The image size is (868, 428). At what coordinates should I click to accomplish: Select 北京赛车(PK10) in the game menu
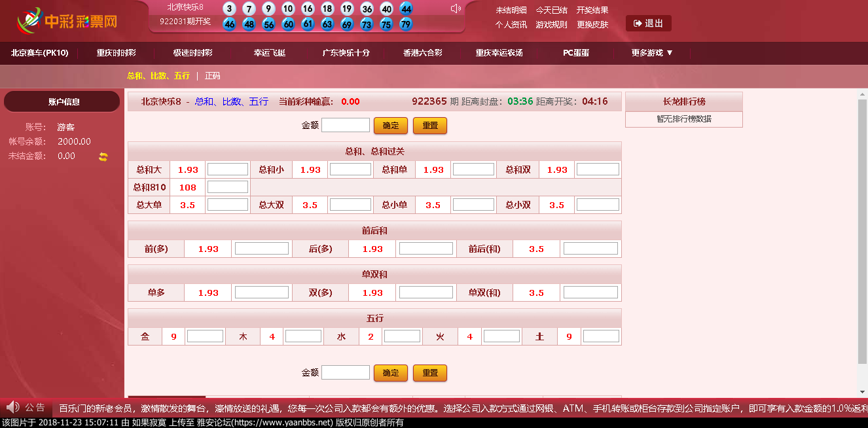tap(39, 53)
